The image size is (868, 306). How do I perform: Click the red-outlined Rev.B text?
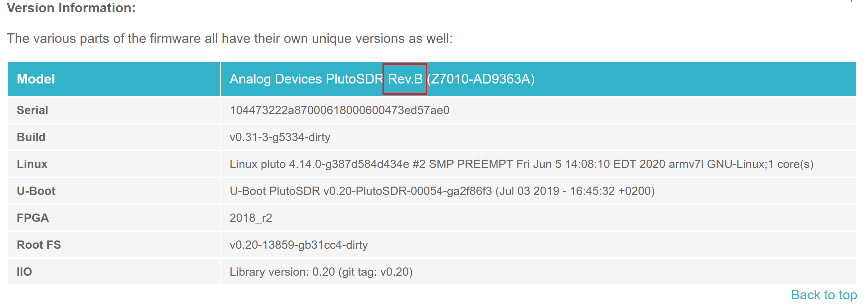pyautogui.click(x=405, y=79)
